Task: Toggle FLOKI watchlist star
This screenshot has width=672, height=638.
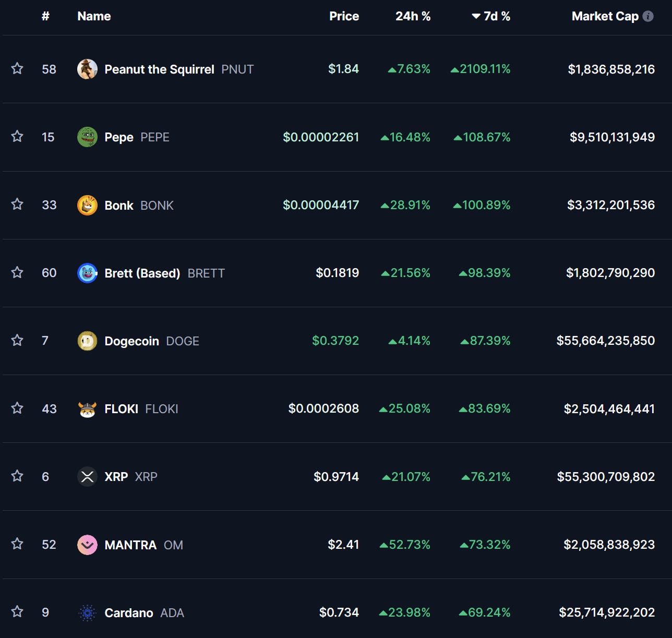Action: (x=17, y=408)
